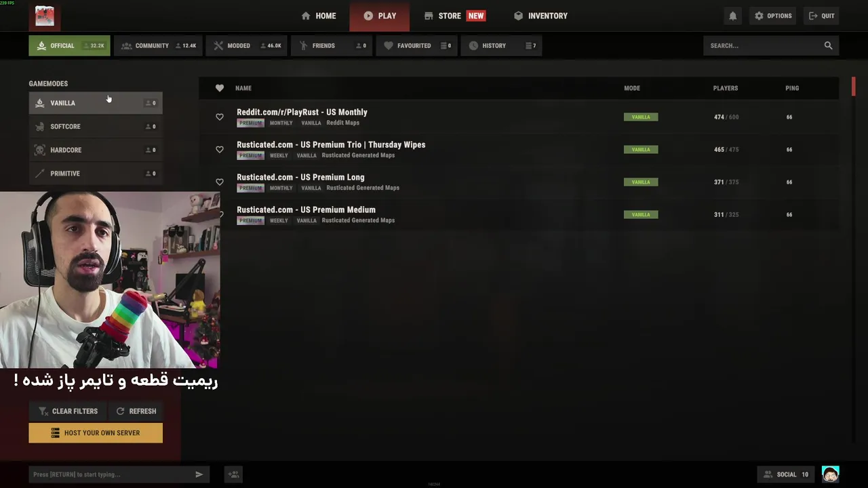Screen dimensions: 868x488
Task: Open the notifications bell icon
Action: tap(732, 16)
